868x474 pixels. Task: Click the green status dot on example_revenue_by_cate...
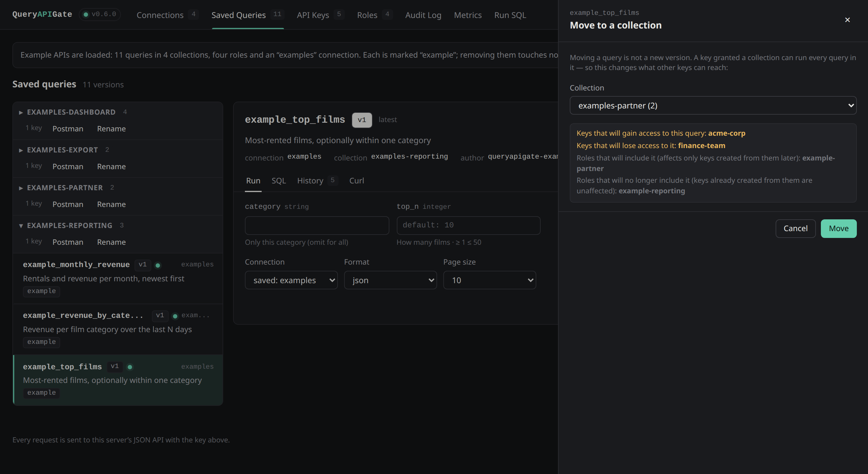[175, 316]
